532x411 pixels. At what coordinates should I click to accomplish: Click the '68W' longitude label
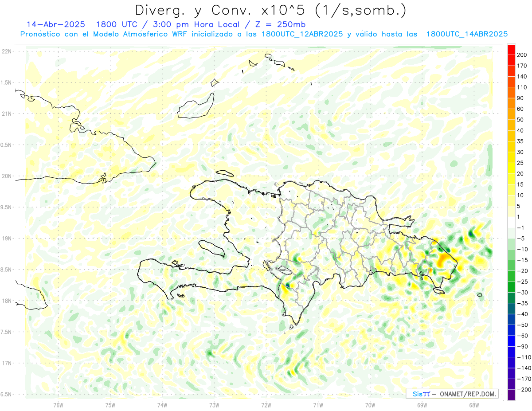(473, 405)
